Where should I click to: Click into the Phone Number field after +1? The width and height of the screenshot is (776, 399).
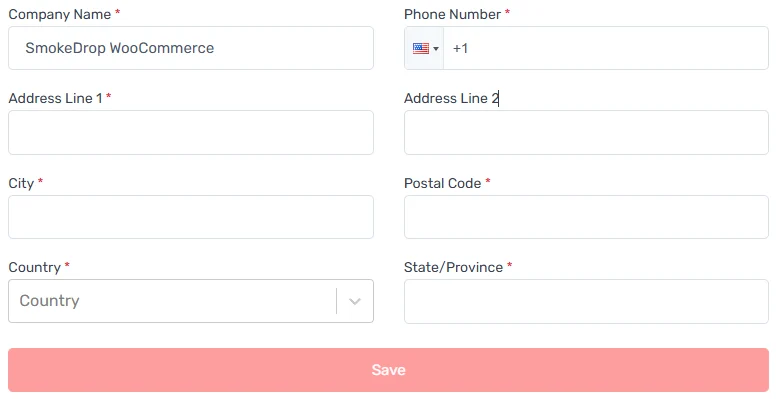click(606, 48)
